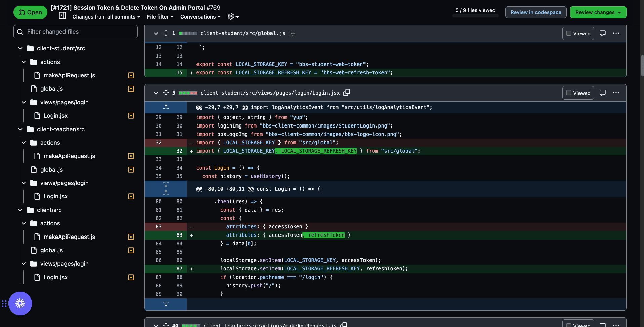Open Changes from all commits dropdown
Screen dimensions: 644x327
106,17
